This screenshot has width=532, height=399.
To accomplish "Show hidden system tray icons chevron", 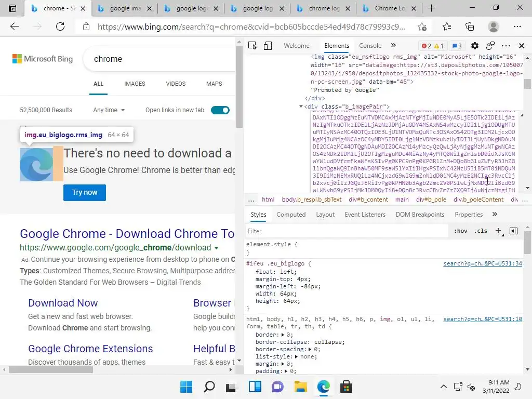I will pos(444,387).
